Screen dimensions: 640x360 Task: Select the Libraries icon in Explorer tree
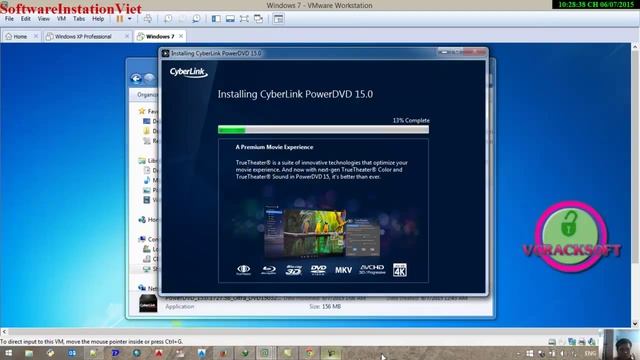(142, 160)
